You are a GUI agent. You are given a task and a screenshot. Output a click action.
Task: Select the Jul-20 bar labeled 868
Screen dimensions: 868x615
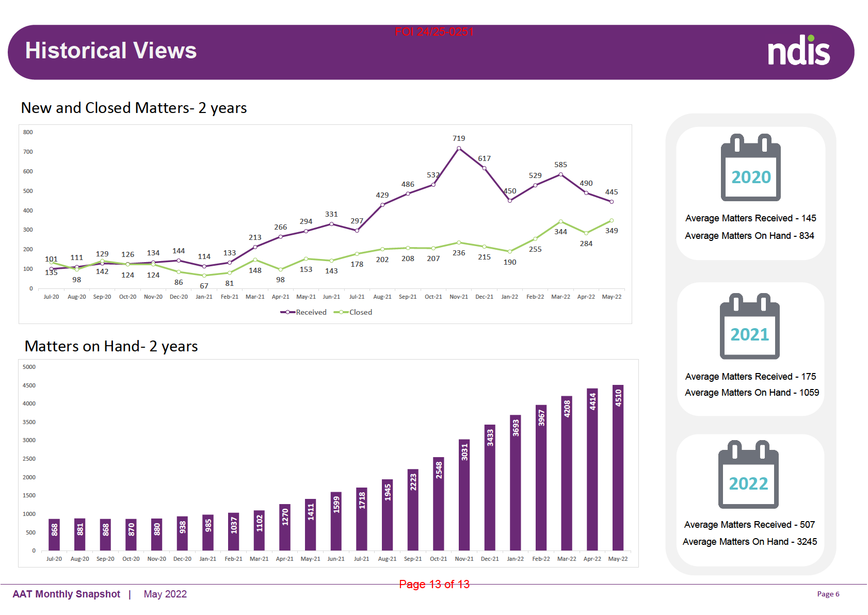coord(54,535)
